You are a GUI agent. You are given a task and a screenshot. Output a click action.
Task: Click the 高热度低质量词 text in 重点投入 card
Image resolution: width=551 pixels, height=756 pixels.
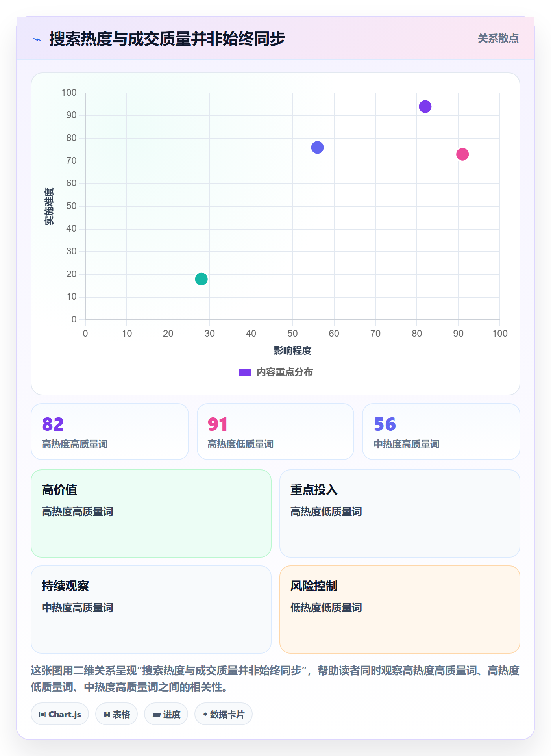pyautogui.click(x=326, y=511)
